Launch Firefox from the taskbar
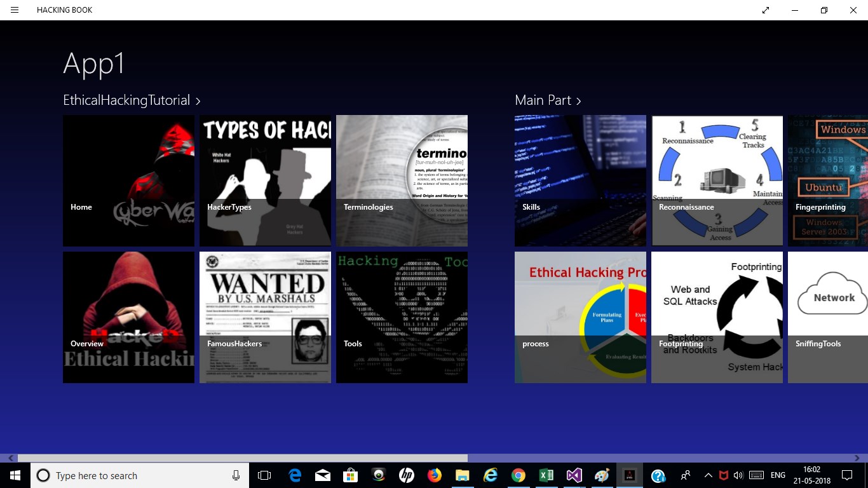This screenshot has width=868, height=488. pyautogui.click(x=434, y=475)
